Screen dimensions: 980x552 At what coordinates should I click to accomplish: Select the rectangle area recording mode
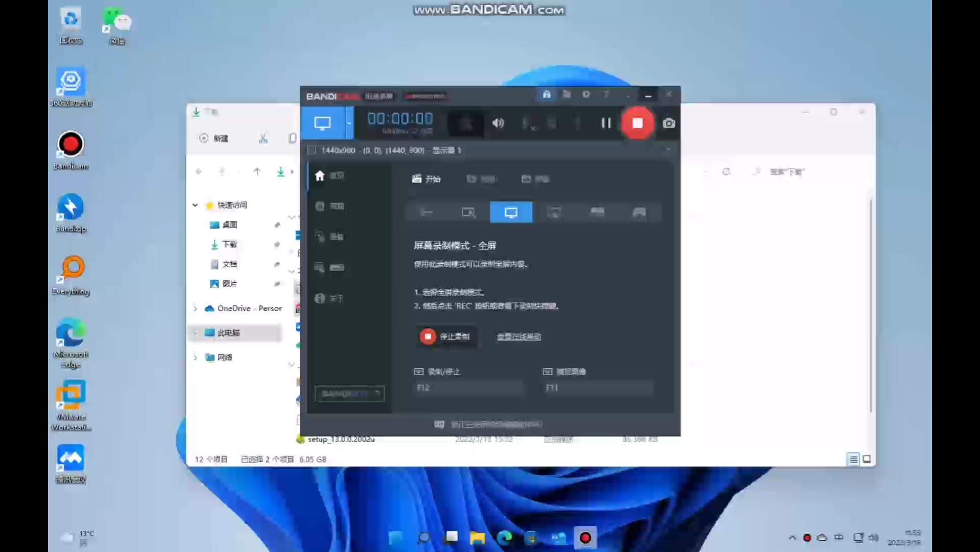coord(469,212)
